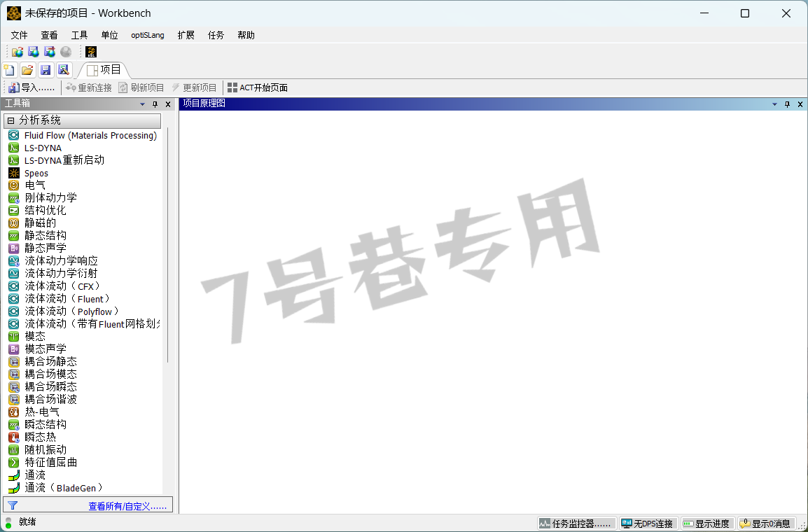Click the 显示进度 status button

click(x=707, y=524)
